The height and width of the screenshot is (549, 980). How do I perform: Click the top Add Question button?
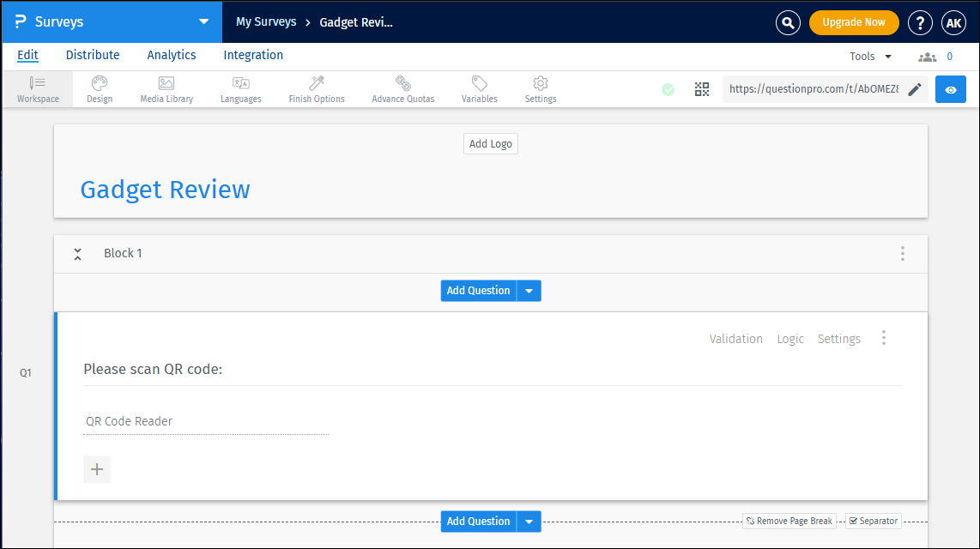click(478, 291)
